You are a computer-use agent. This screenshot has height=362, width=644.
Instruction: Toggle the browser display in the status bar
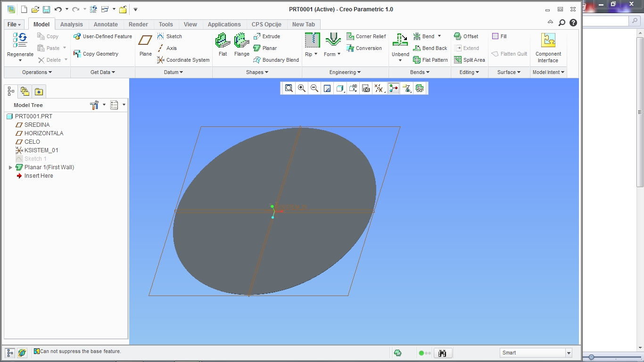[x=22, y=353]
